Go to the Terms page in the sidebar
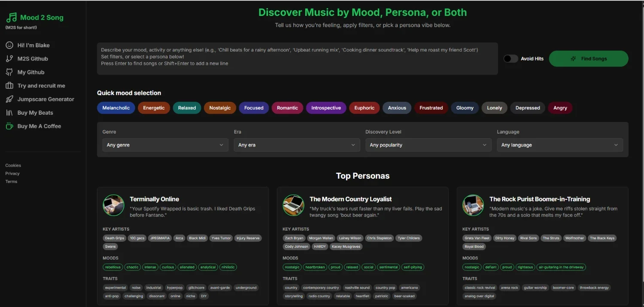644x307 pixels. 11,182
